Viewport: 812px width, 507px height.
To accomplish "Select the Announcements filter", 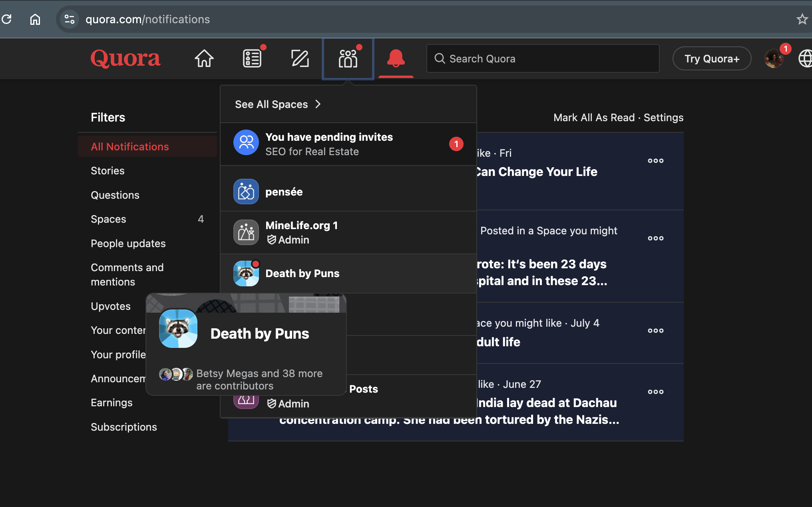I will (118, 379).
